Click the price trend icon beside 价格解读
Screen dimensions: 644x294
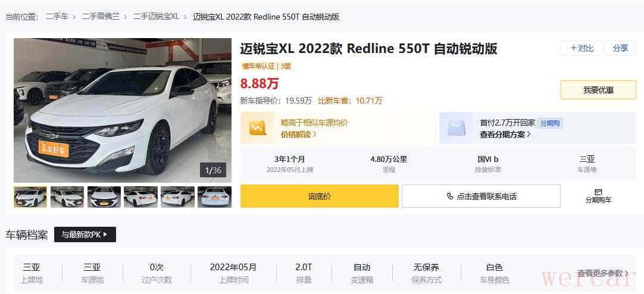coord(258,128)
